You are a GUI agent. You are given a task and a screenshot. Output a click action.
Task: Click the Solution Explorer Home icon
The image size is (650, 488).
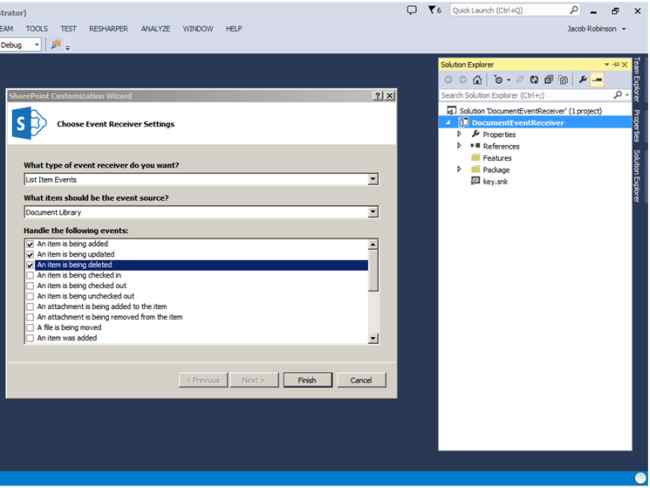click(477, 80)
